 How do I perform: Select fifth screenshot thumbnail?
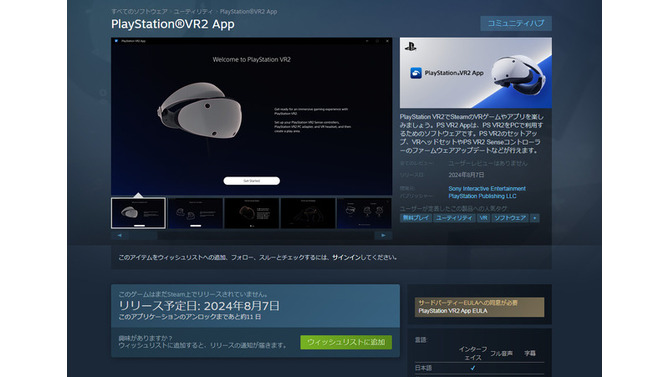364,213
